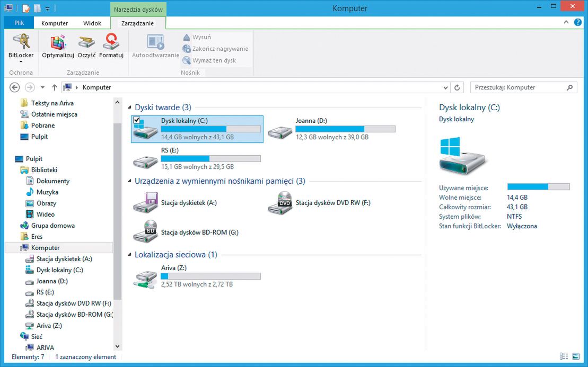Click the Przeszukaj: Komputer search field
This screenshot has height=367, width=588.
click(x=524, y=87)
